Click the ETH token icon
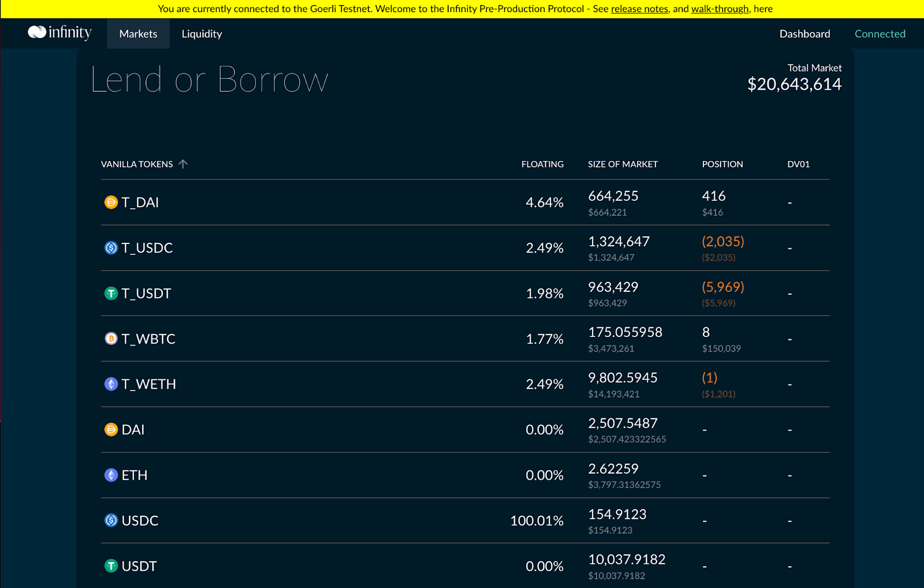Image resolution: width=924 pixels, height=588 pixels. tap(111, 475)
